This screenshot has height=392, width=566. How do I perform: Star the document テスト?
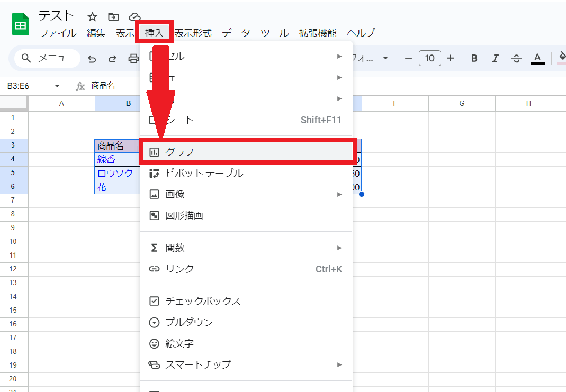click(x=92, y=16)
